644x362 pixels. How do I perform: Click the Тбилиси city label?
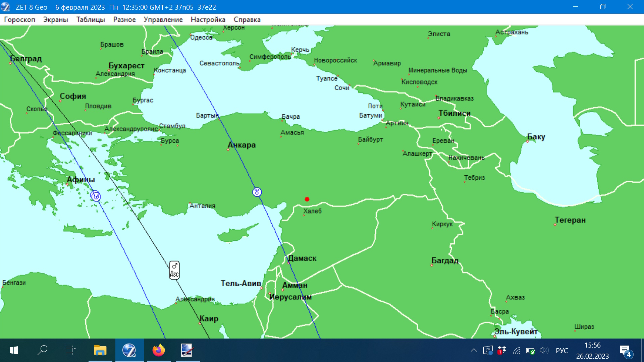tap(454, 113)
